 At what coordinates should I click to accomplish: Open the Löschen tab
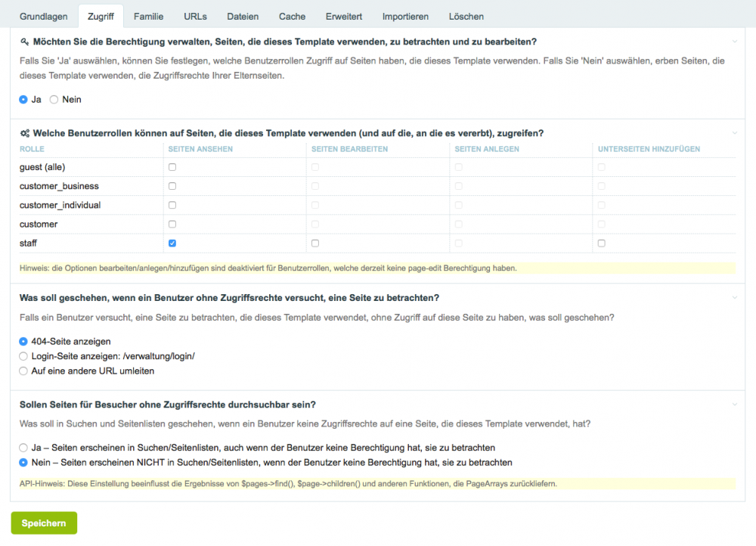(x=466, y=16)
